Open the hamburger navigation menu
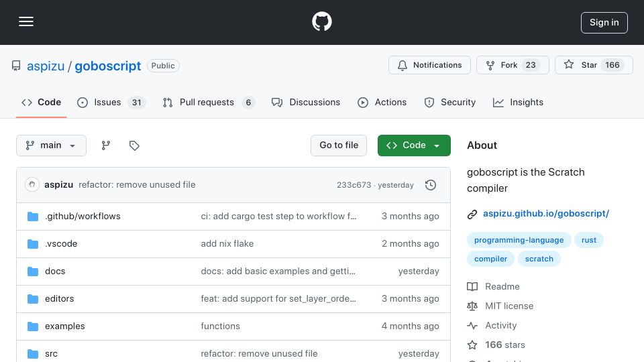The width and height of the screenshot is (644, 362). coord(26,21)
